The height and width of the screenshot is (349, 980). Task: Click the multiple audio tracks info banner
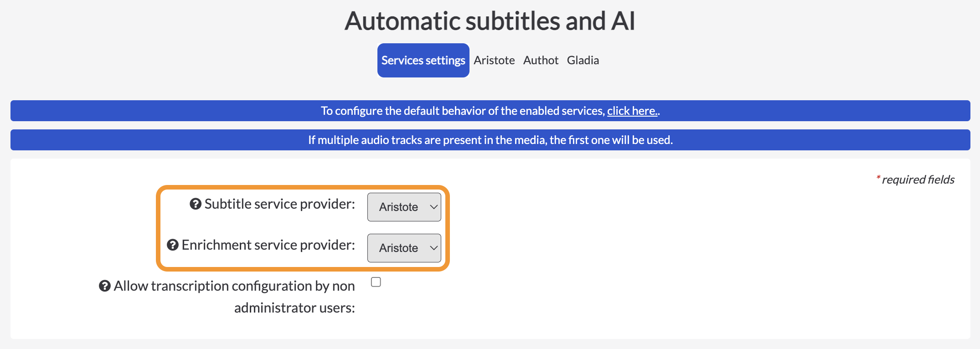tap(490, 140)
